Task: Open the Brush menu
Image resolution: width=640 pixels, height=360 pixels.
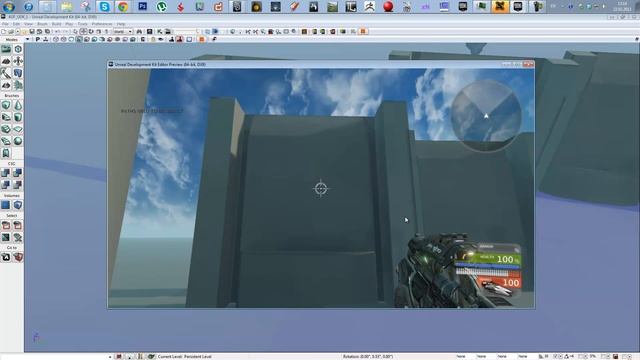Action: tap(42, 24)
